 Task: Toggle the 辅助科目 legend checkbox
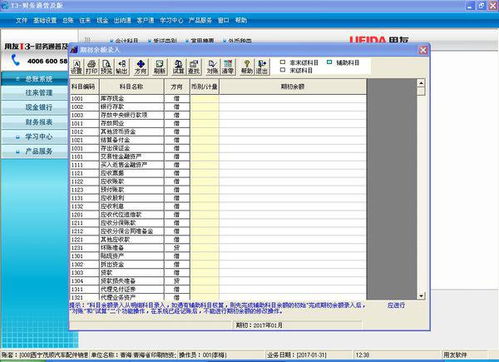tap(329, 62)
